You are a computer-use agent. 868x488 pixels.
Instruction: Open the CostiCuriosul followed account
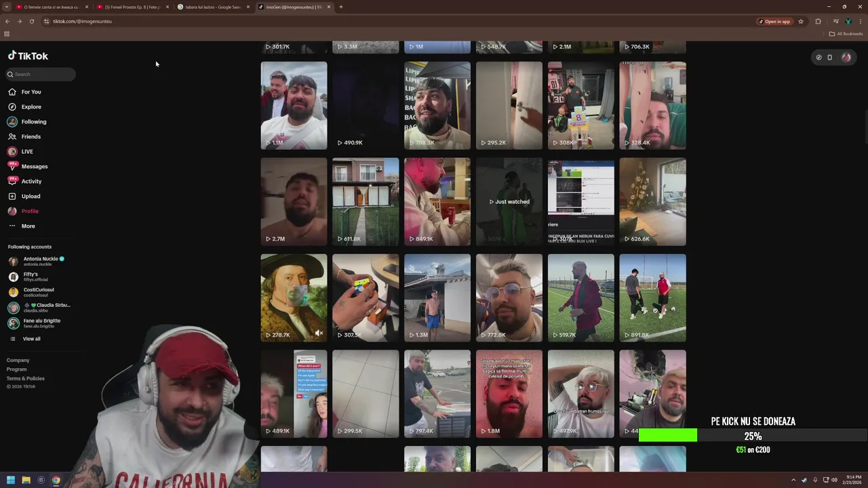click(x=31, y=292)
